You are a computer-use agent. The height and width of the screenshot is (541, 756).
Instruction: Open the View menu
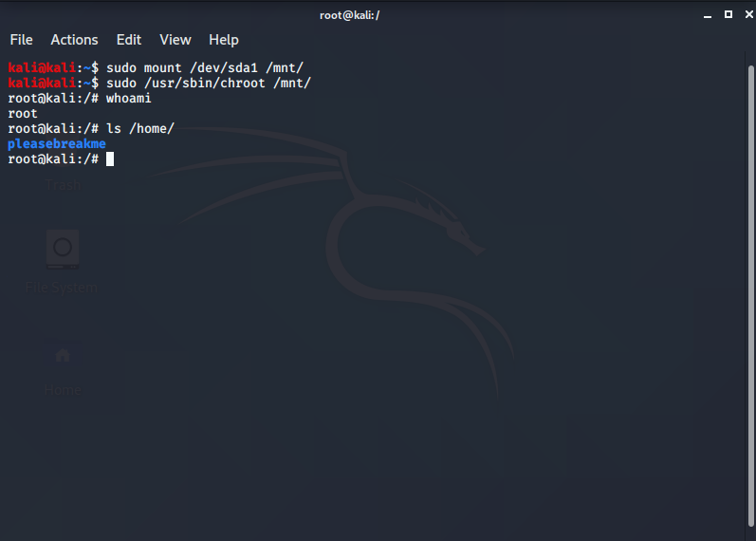(x=175, y=40)
